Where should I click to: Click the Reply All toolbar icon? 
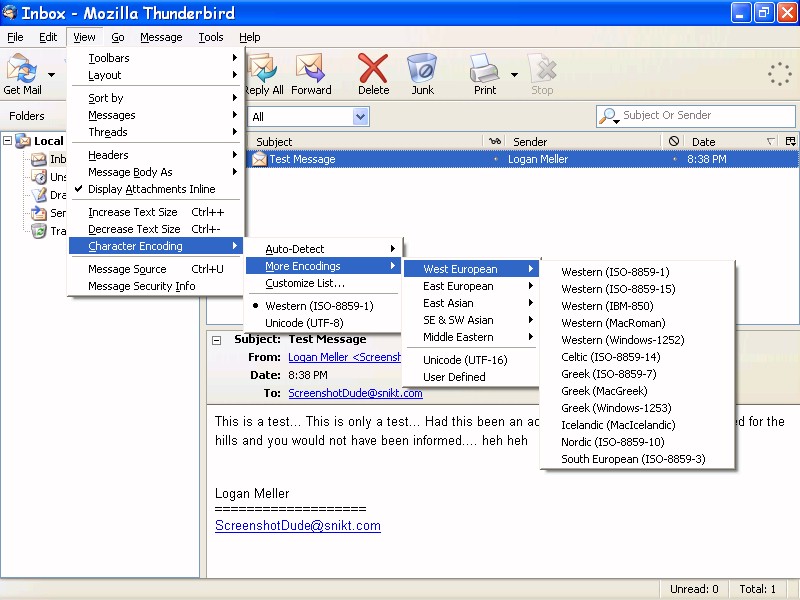click(263, 68)
